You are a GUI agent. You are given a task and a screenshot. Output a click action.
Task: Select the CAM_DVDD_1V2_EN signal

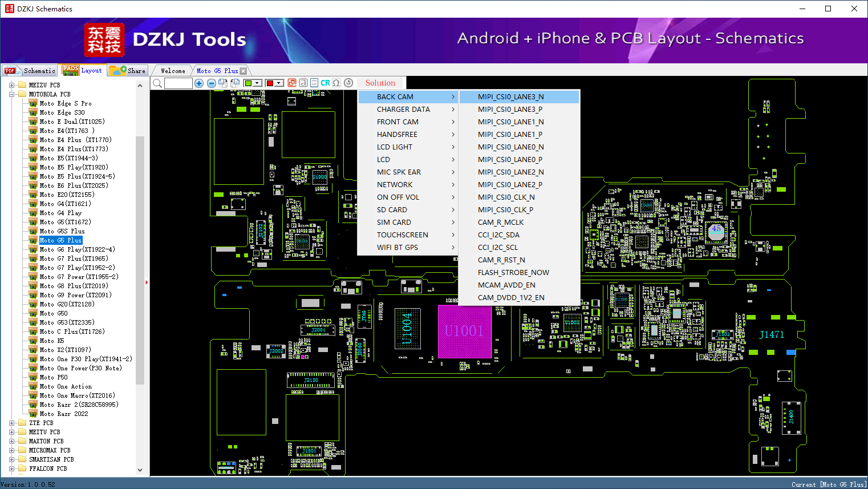tap(520, 298)
